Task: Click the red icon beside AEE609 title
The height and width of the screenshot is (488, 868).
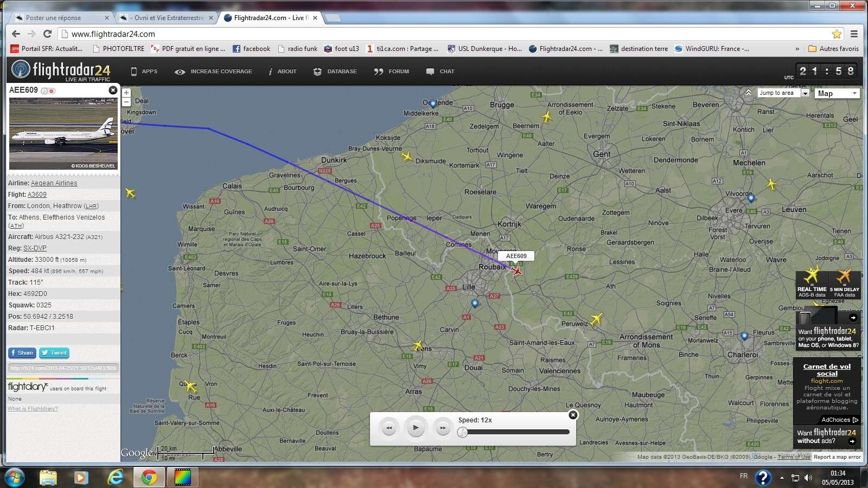Action: pyautogui.click(x=52, y=91)
